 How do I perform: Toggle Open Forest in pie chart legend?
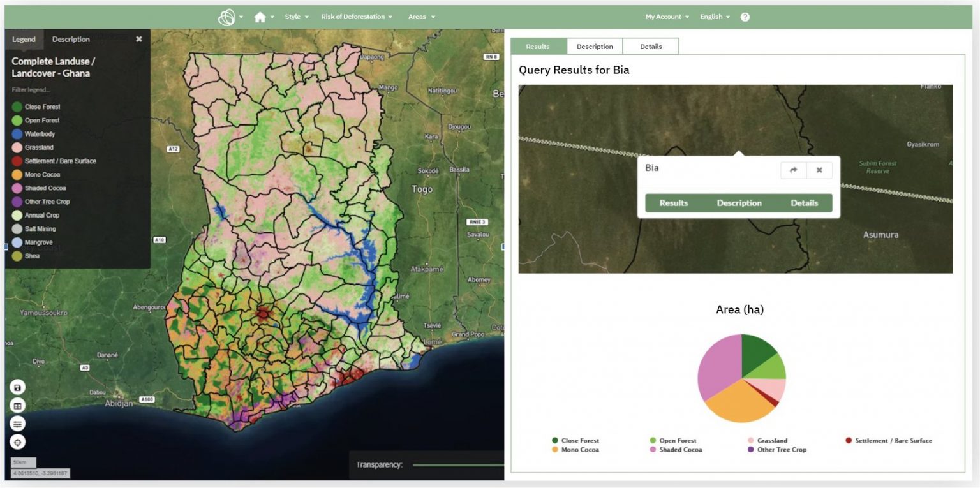pyautogui.click(x=673, y=441)
